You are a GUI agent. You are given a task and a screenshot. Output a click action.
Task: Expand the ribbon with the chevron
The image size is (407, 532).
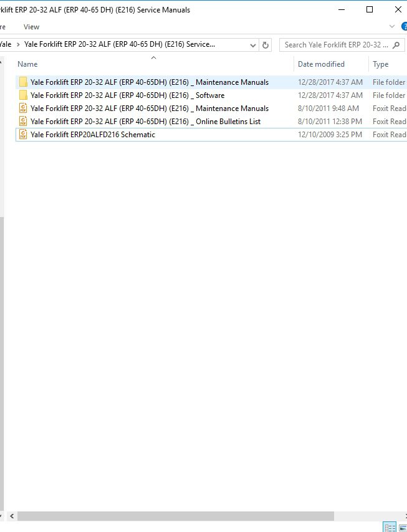tap(392, 26)
